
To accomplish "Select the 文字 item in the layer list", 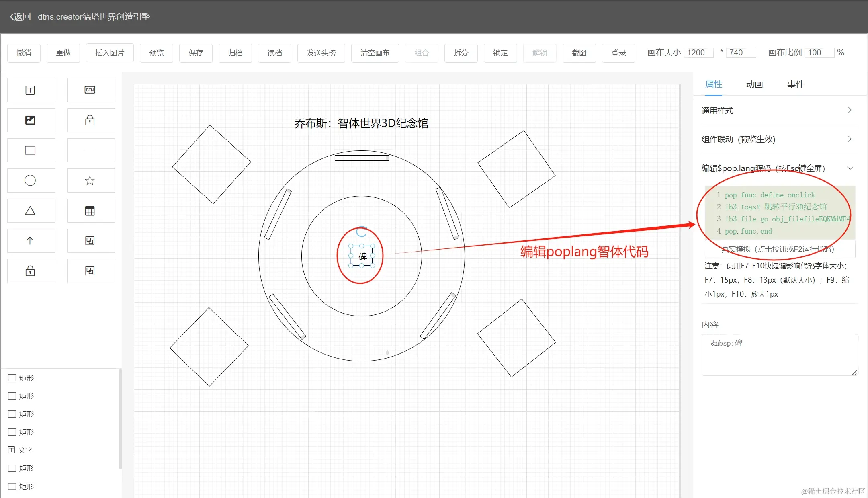I will coord(25,450).
